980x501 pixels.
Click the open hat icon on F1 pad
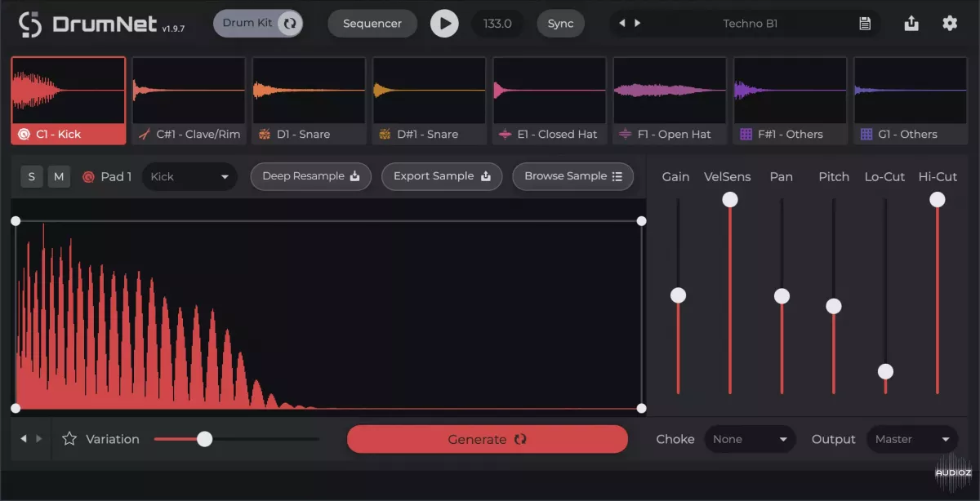click(x=626, y=134)
